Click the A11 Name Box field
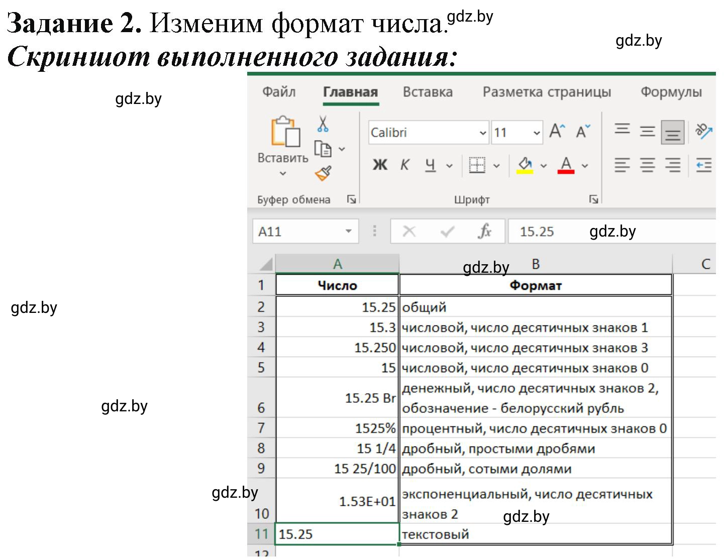 [x=305, y=232]
